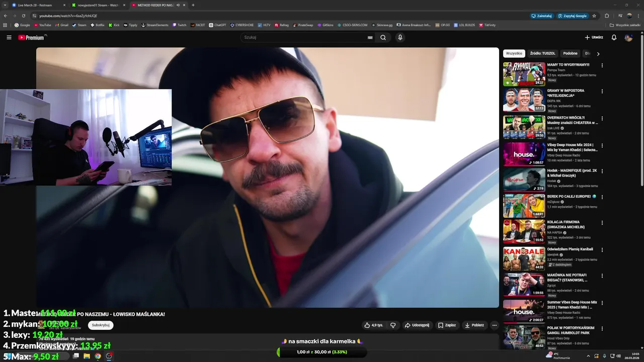Like the video 4,9 tys. button
This screenshot has width=644, height=362.
(x=373, y=325)
